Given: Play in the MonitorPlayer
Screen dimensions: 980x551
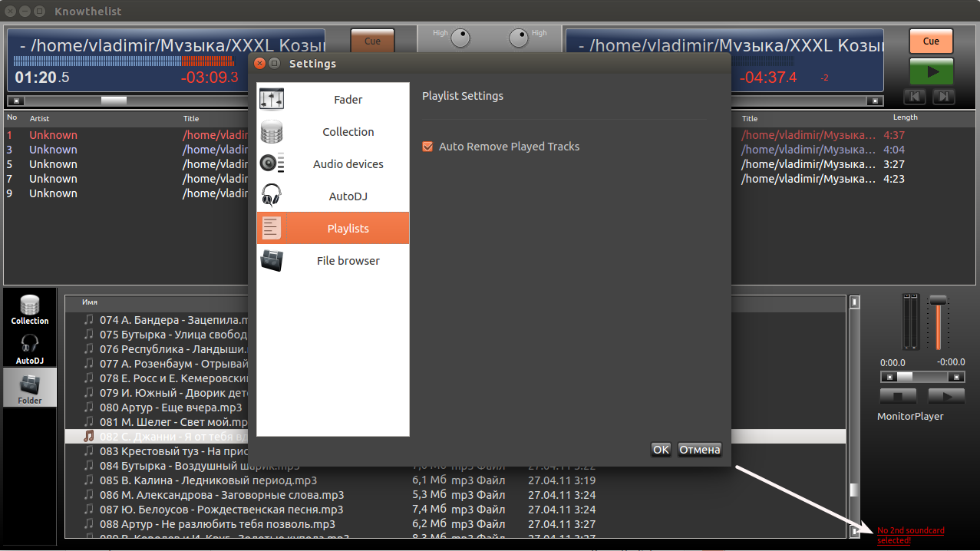Looking at the screenshot, I should pos(946,396).
